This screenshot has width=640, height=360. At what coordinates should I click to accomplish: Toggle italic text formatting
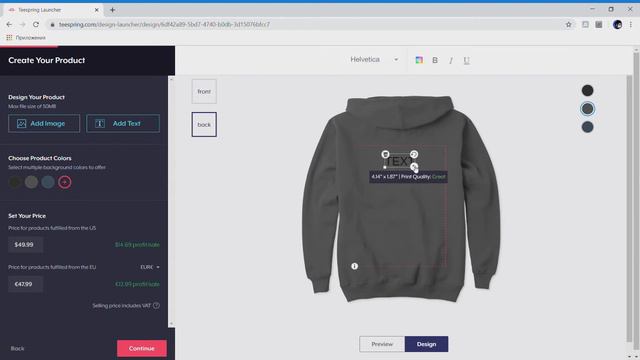pos(451,60)
